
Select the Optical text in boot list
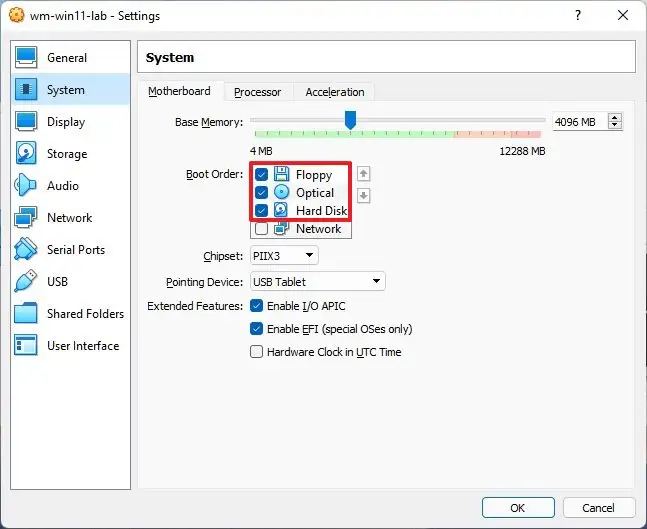pos(315,193)
